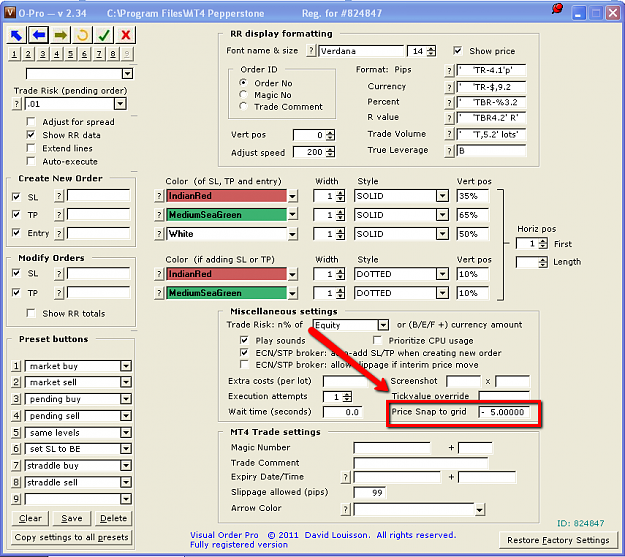Toggle Play sounds checkbox
This screenshot has height=557, width=625.
click(244, 340)
